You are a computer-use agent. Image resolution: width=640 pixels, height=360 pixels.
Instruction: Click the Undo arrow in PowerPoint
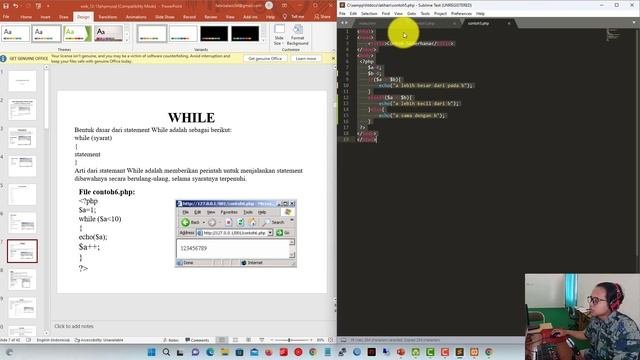16,6
